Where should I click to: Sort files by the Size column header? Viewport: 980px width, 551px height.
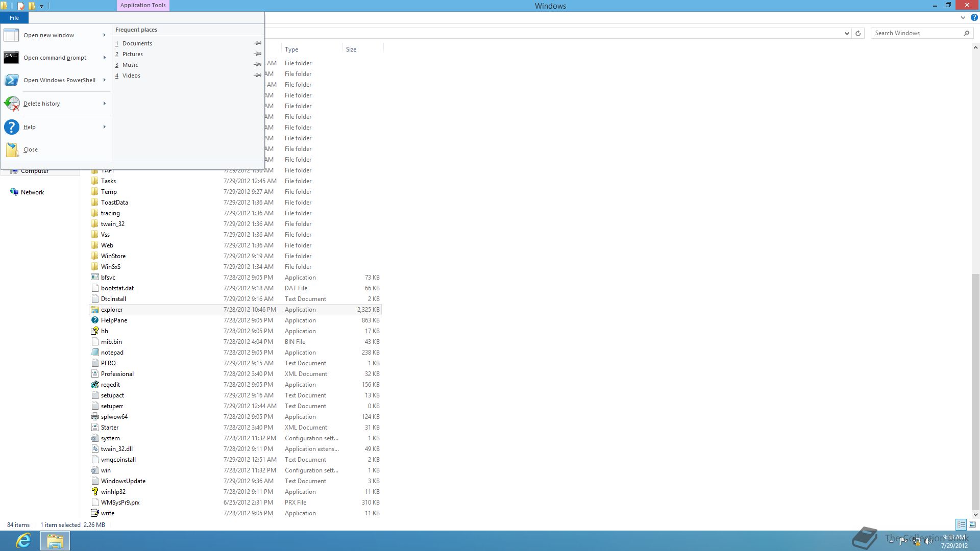click(x=351, y=49)
